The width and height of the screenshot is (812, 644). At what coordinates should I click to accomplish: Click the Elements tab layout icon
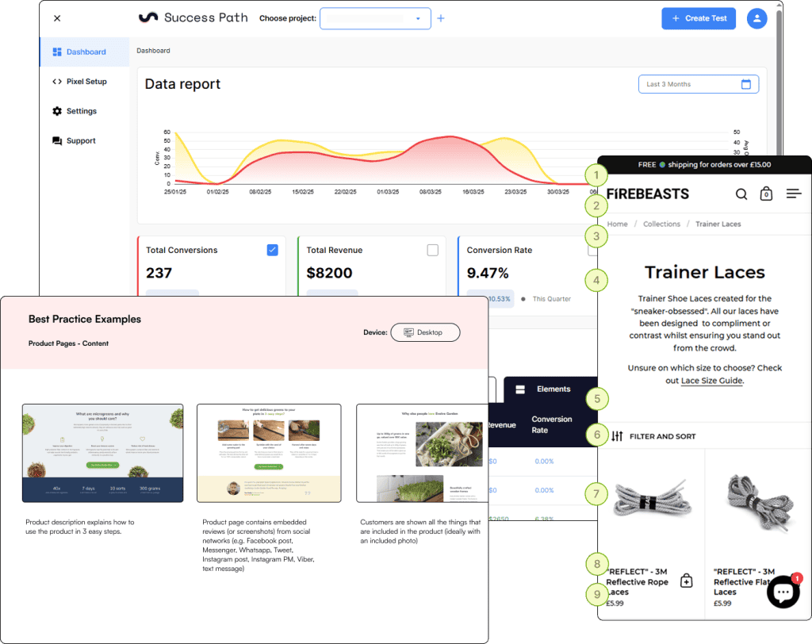coord(520,389)
